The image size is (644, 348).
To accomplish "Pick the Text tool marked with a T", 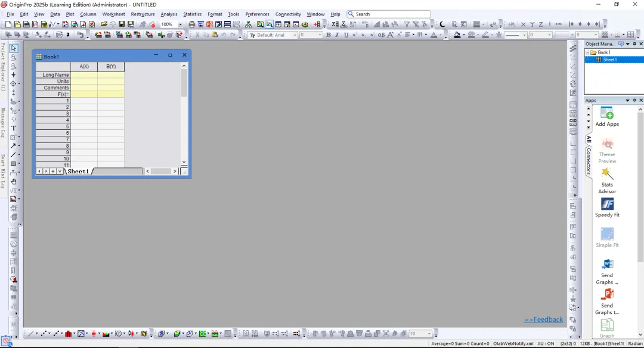I will [13, 129].
